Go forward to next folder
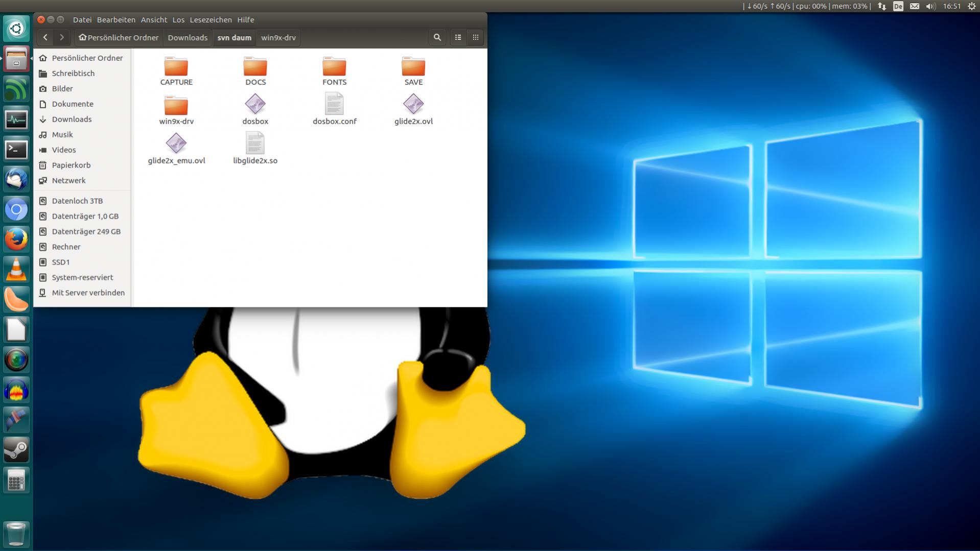The width and height of the screenshot is (980, 551). [62, 37]
